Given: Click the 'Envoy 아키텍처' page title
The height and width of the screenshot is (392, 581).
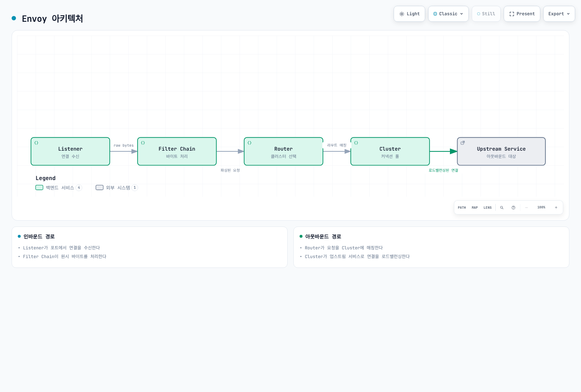Looking at the screenshot, I should coord(52,19).
